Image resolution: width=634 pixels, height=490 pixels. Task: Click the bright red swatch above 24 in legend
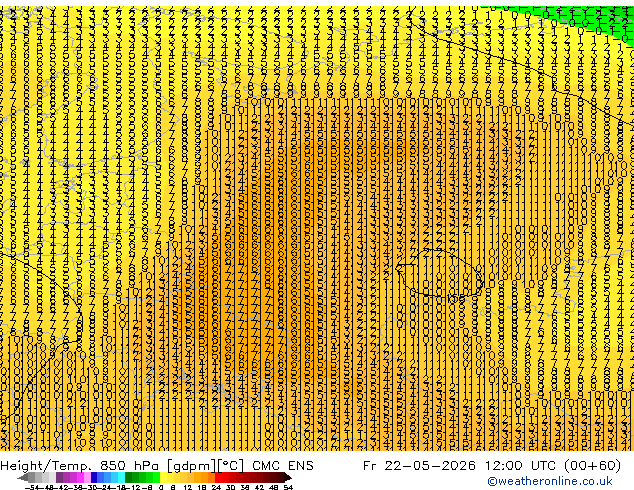pyautogui.click(x=218, y=477)
